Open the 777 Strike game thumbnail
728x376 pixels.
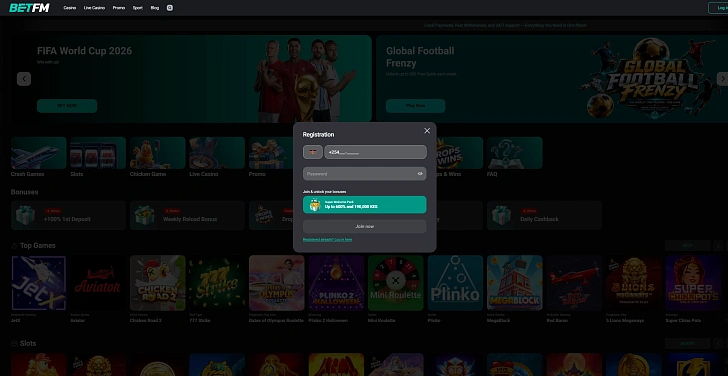(217, 283)
